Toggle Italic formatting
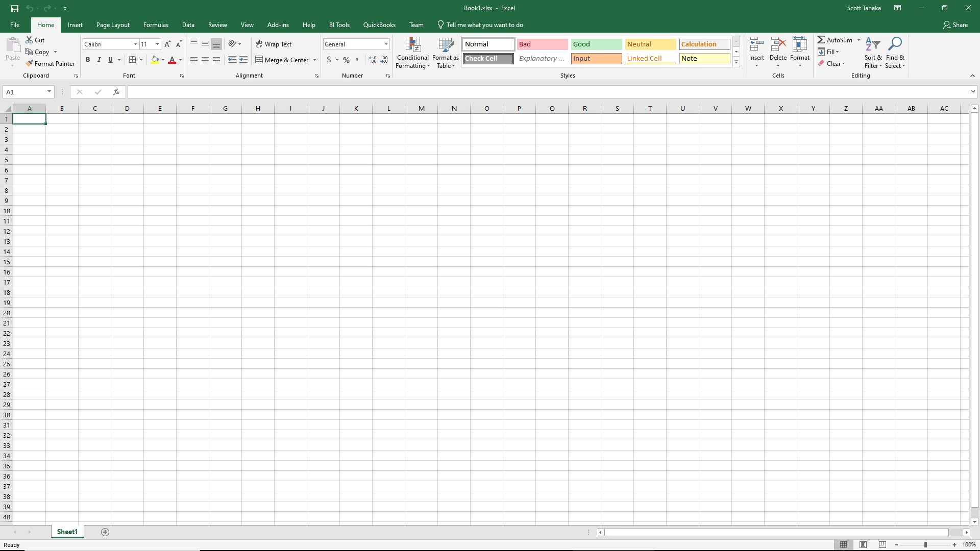 coord(99,60)
